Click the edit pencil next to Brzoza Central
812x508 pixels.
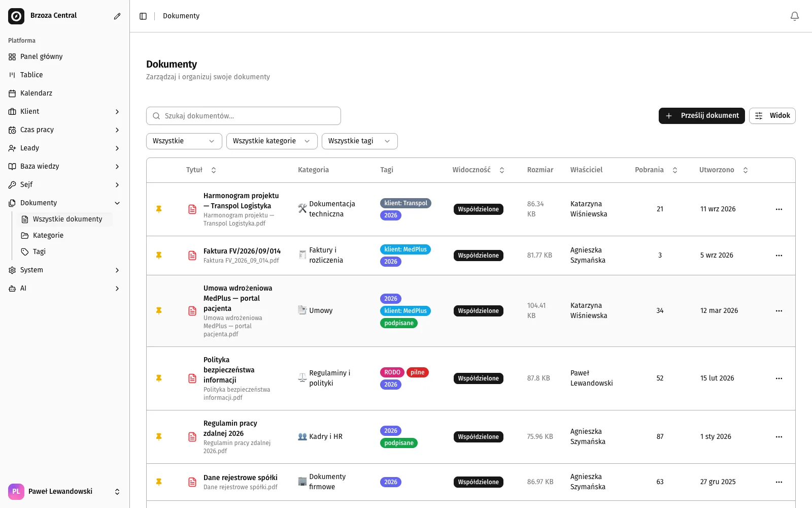(x=117, y=16)
